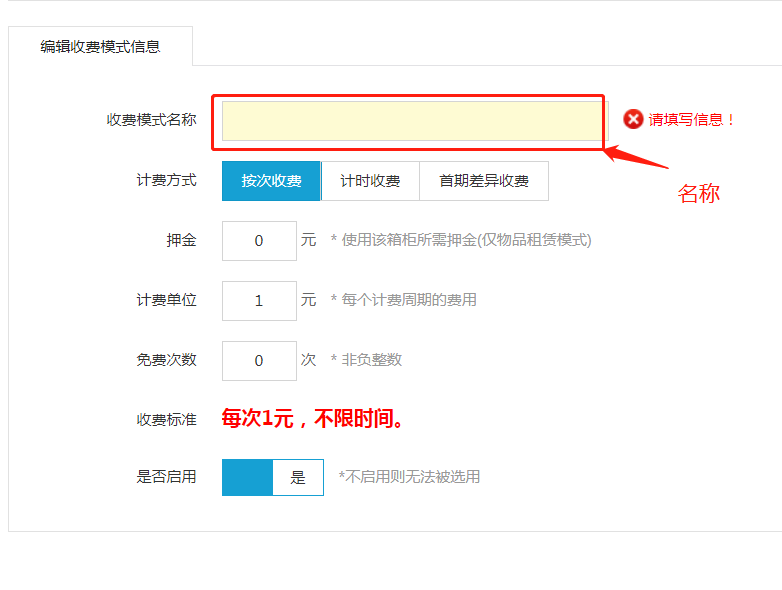Click the 计费方式 label
This screenshot has width=782, height=590.
(x=166, y=181)
